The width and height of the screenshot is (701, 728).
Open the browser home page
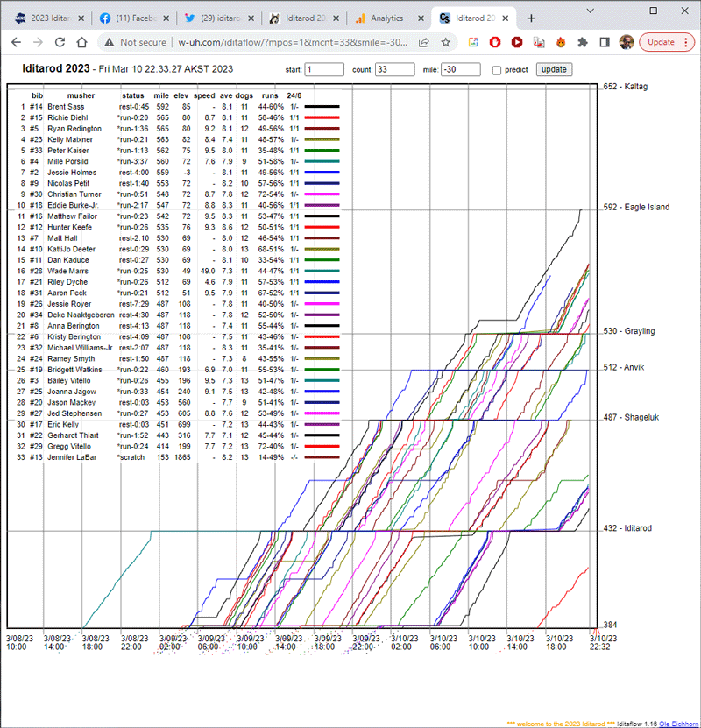click(x=81, y=42)
